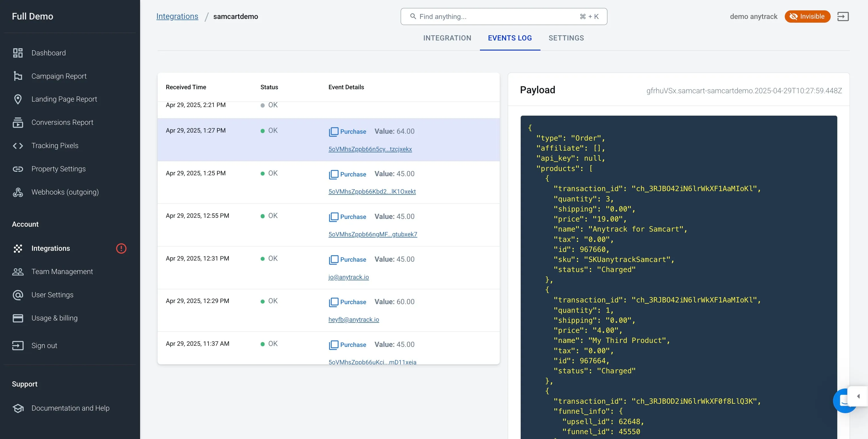Click the demo anytrack account name
This screenshot has width=868, height=439.
(753, 17)
